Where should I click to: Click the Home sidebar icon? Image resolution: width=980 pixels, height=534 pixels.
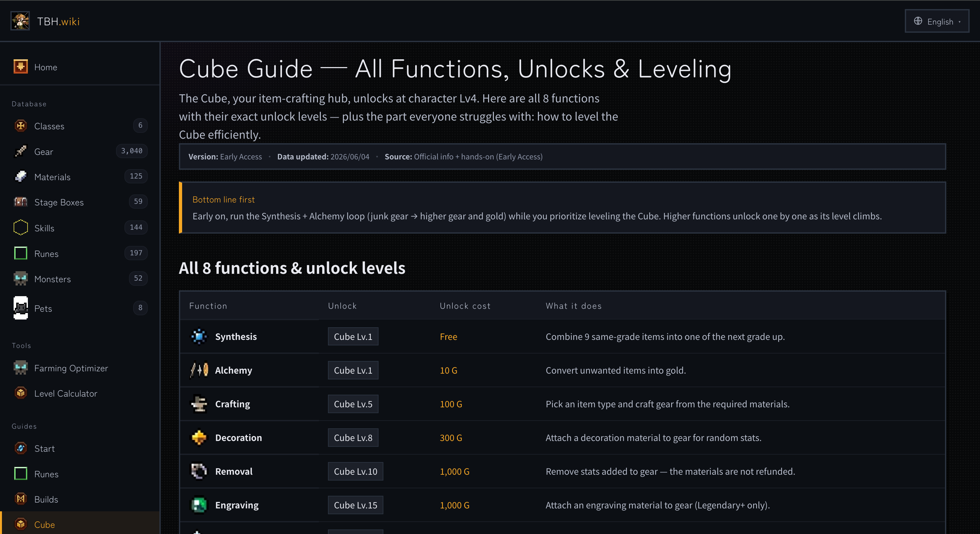tap(20, 66)
